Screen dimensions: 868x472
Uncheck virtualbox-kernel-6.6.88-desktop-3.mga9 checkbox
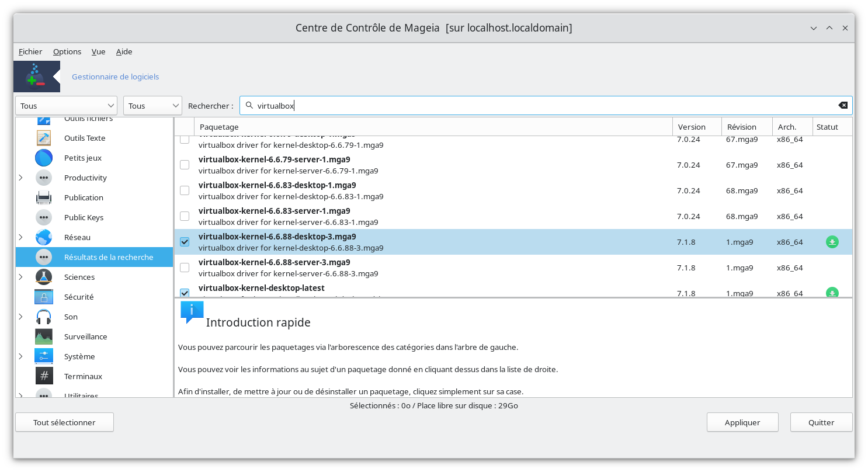(x=185, y=242)
